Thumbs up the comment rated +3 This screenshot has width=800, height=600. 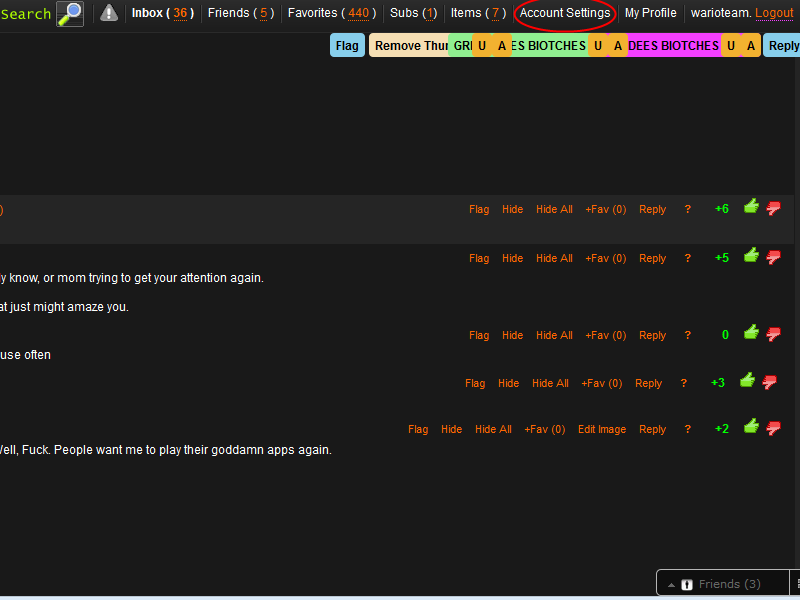[x=747, y=381]
